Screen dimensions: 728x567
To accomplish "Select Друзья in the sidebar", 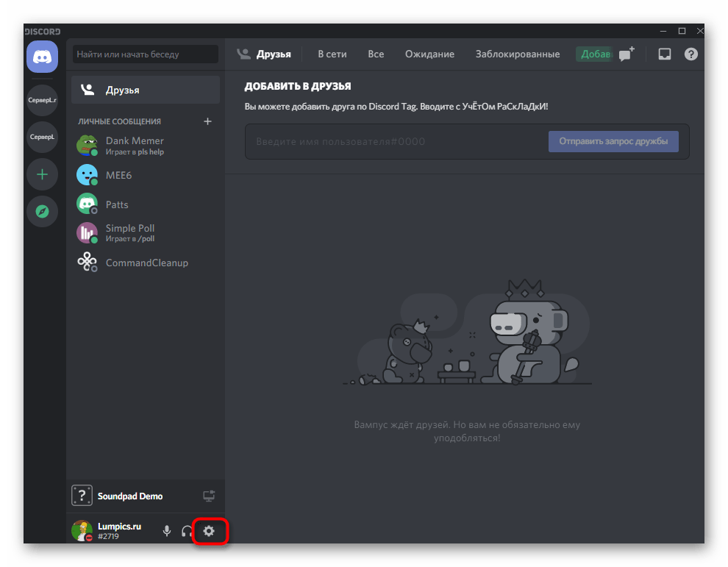I will [146, 90].
